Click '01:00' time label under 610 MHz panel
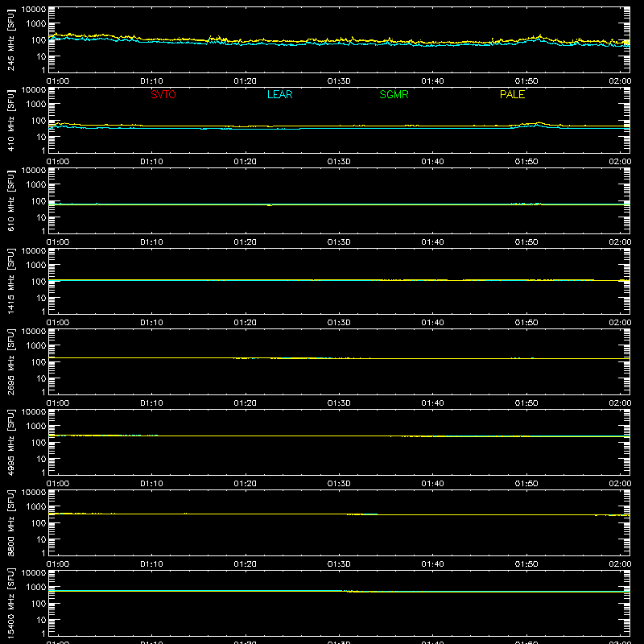This screenshot has width=644, height=644. coord(58,242)
